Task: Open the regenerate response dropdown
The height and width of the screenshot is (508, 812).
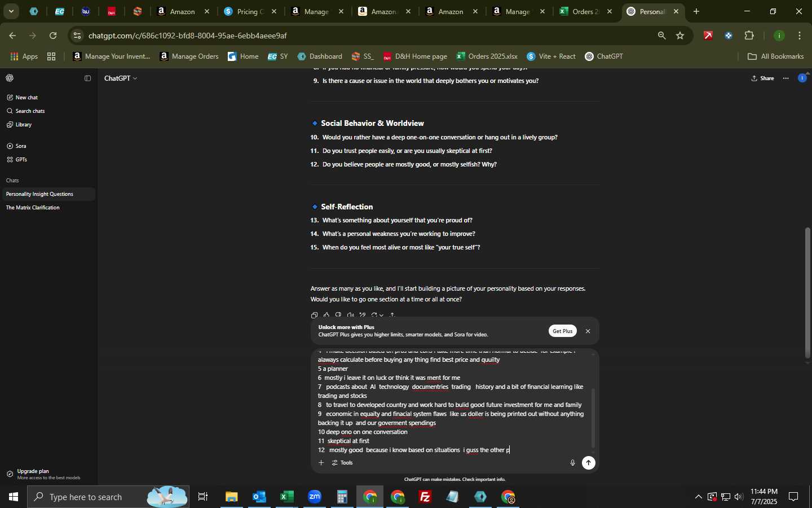Action: click(x=377, y=315)
